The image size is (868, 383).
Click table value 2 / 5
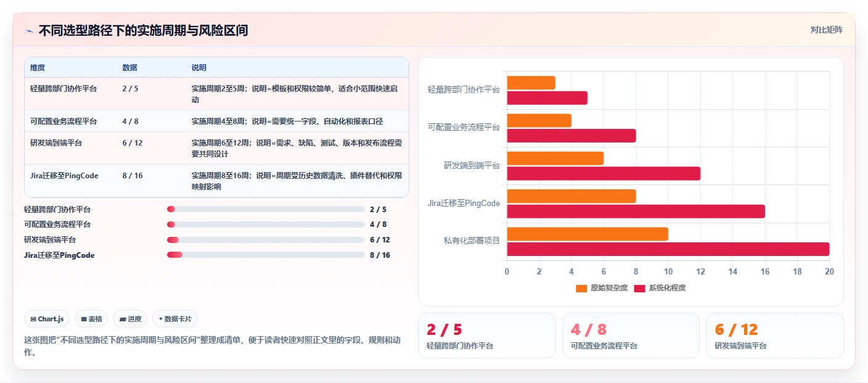pos(130,88)
